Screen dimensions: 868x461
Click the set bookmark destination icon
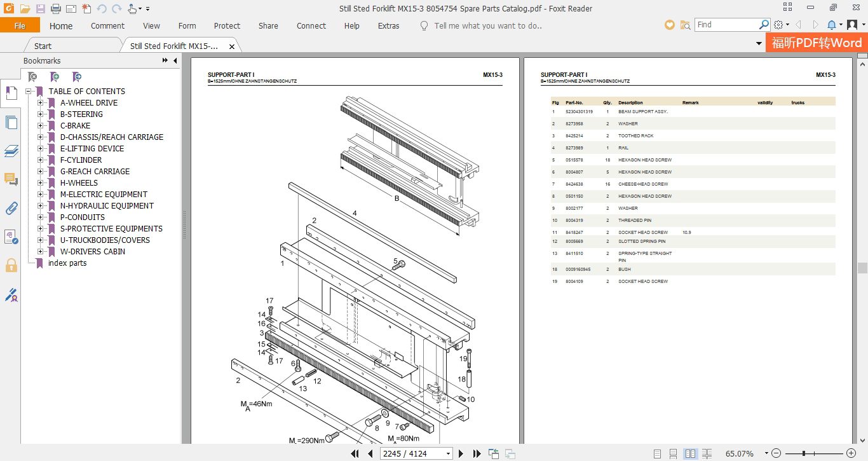76,77
